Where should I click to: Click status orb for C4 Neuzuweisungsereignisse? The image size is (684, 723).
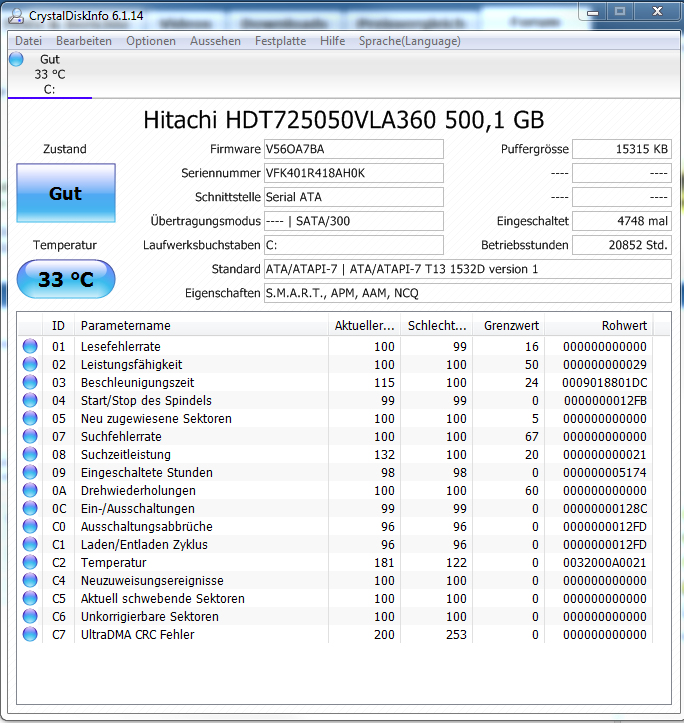coord(30,580)
